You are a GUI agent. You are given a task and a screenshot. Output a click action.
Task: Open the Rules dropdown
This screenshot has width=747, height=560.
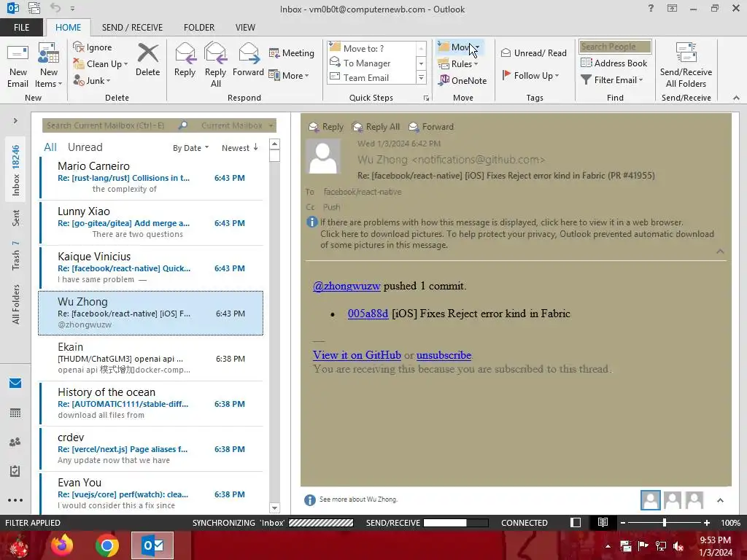(x=458, y=64)
